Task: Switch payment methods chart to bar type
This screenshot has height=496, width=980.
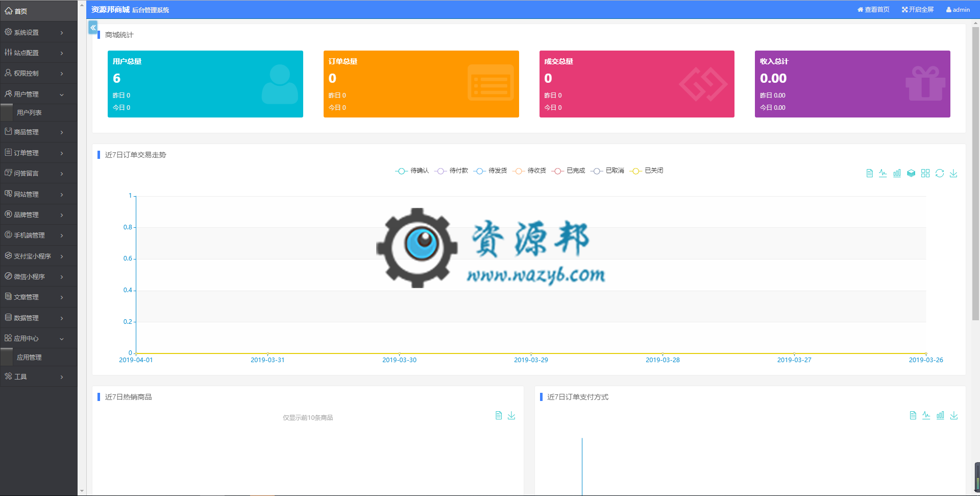Action: pyautogui.click(x=940, y=416)
